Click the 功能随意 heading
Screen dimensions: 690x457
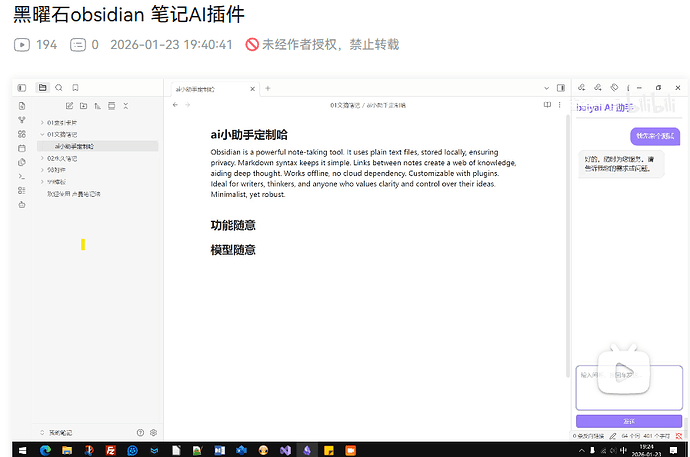pos(233,226)
